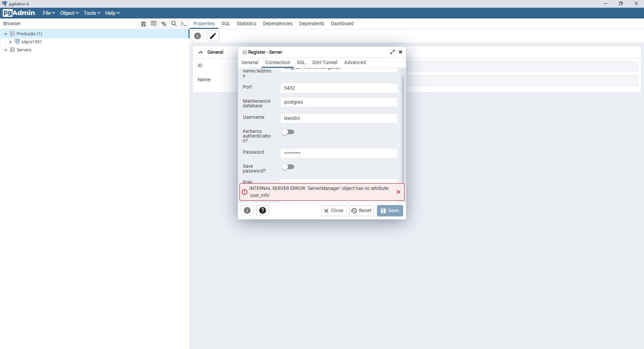Screen dimensions: 644x349
Task: Maximize the Register - Server dialog
Action: [392, 52]
